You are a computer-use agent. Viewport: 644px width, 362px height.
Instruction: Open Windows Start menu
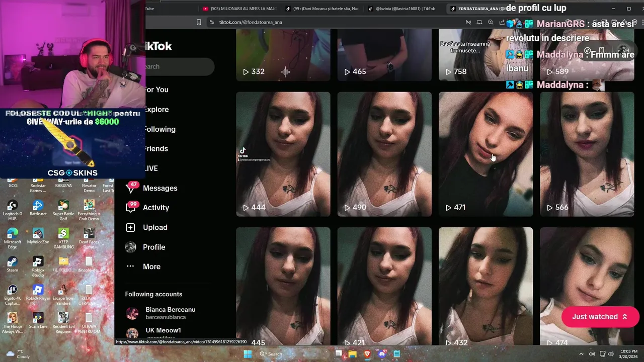(248, 354)
